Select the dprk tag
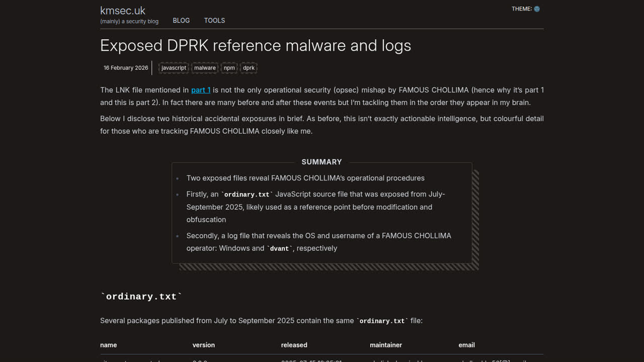Screen dimensions: 644x362 pyautogui.click(x=249, y=68)
